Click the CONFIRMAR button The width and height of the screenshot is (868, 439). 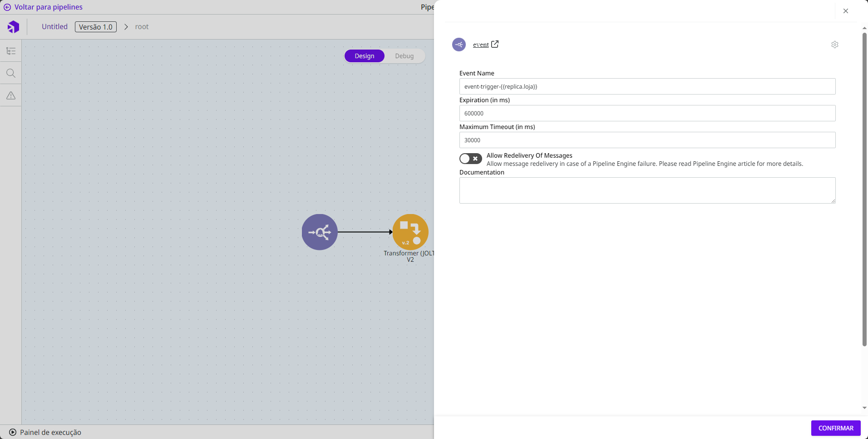click(835, 428)
